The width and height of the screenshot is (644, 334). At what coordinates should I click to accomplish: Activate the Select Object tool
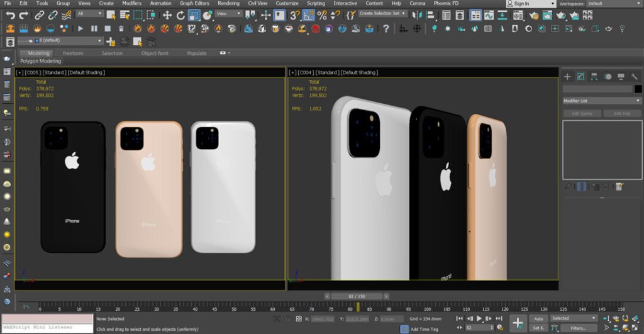point(111,16)
